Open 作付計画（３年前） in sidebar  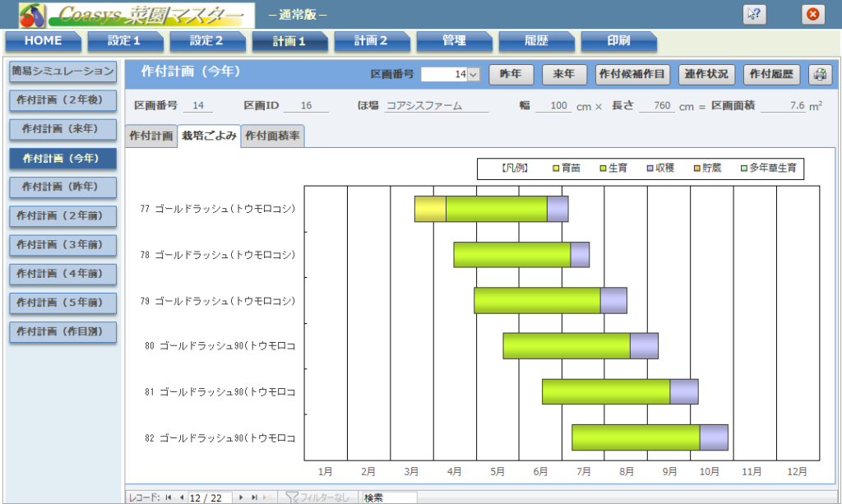62,245
